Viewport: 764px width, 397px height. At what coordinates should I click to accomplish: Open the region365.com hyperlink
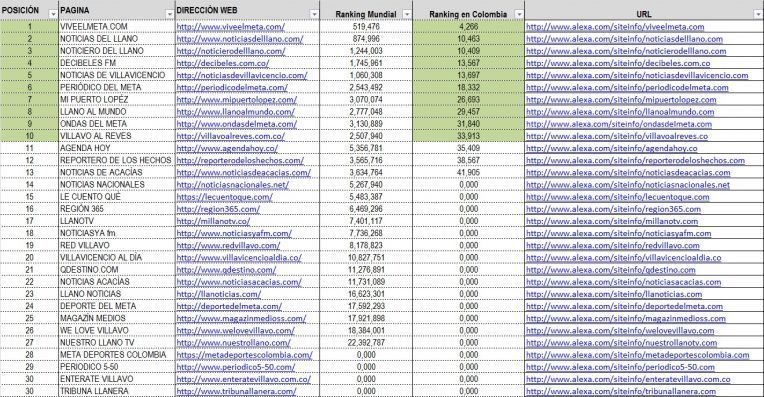point(218,209)
